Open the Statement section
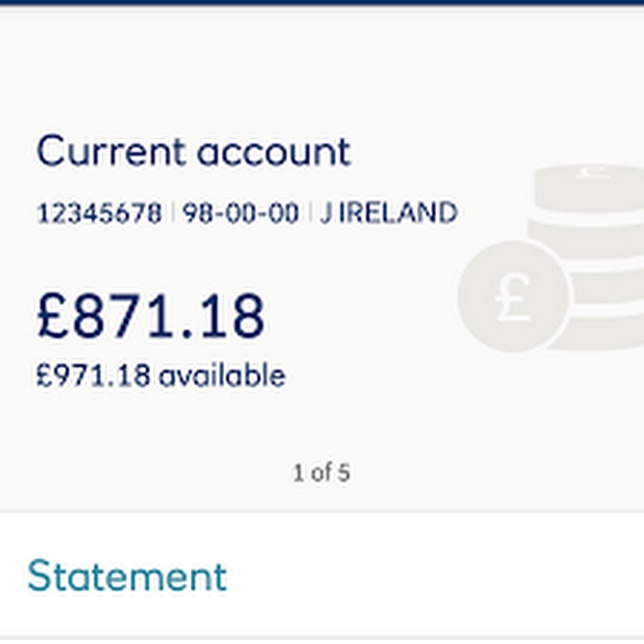 point(127,576)
